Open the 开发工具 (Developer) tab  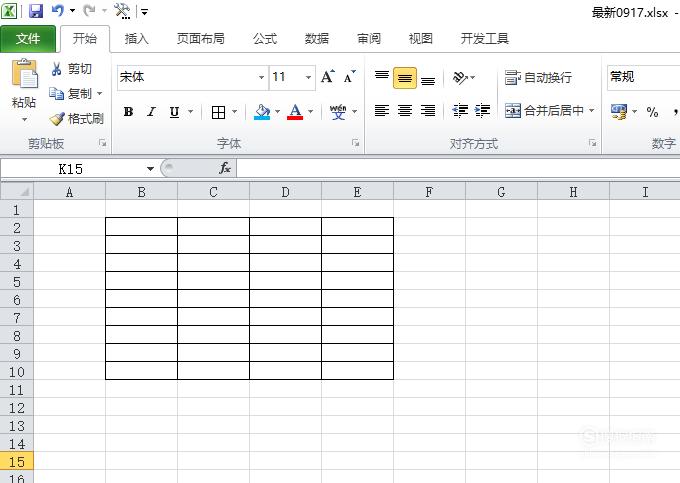(x=484, y=39)
